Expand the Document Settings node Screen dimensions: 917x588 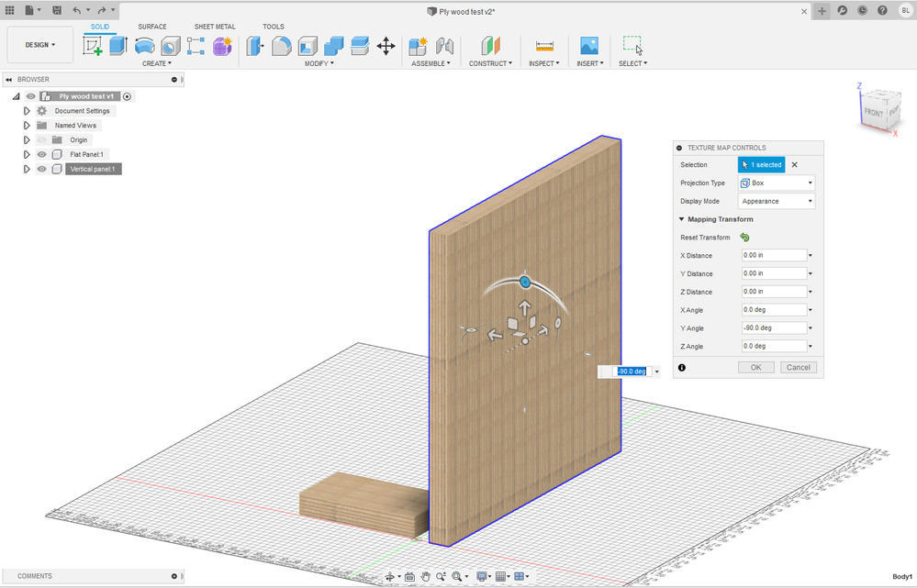click(x=27, y=111)
